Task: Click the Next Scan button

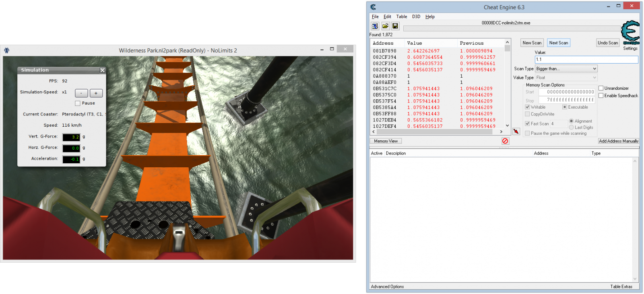Action: (559, 43)
